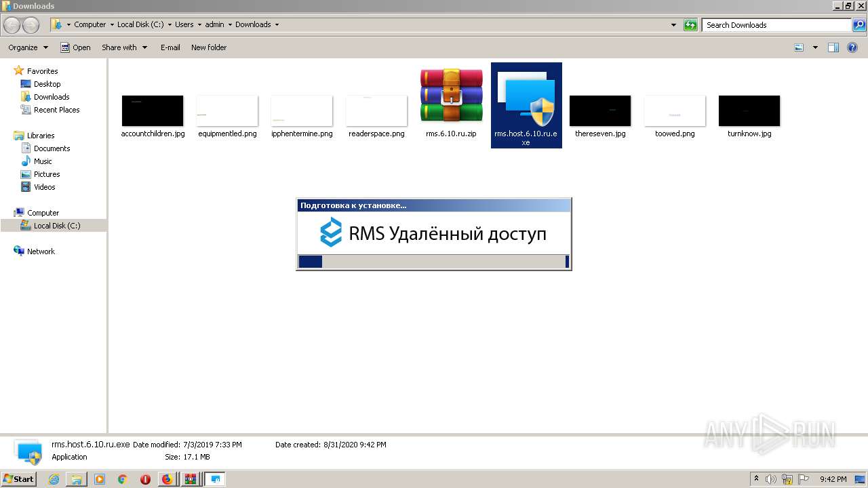
Task: Click the Computer breadcrumb segment
Action: pyautogui.click(x=90, y=24)
